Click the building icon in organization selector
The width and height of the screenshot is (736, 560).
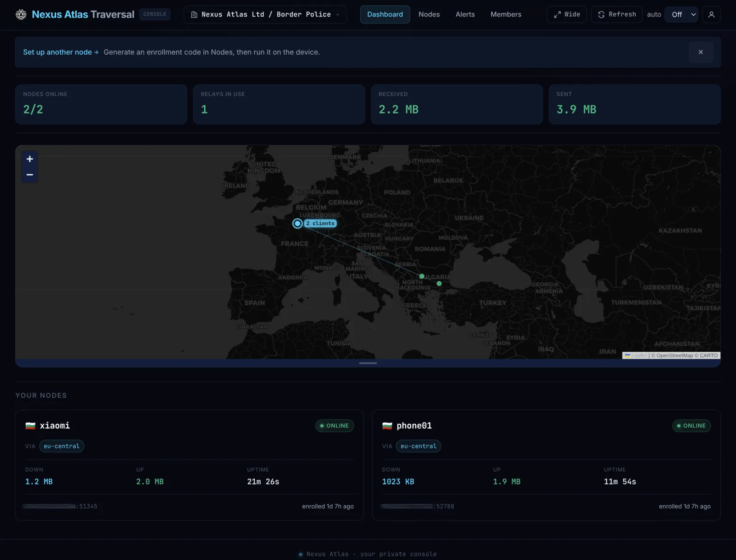(194, 15)
